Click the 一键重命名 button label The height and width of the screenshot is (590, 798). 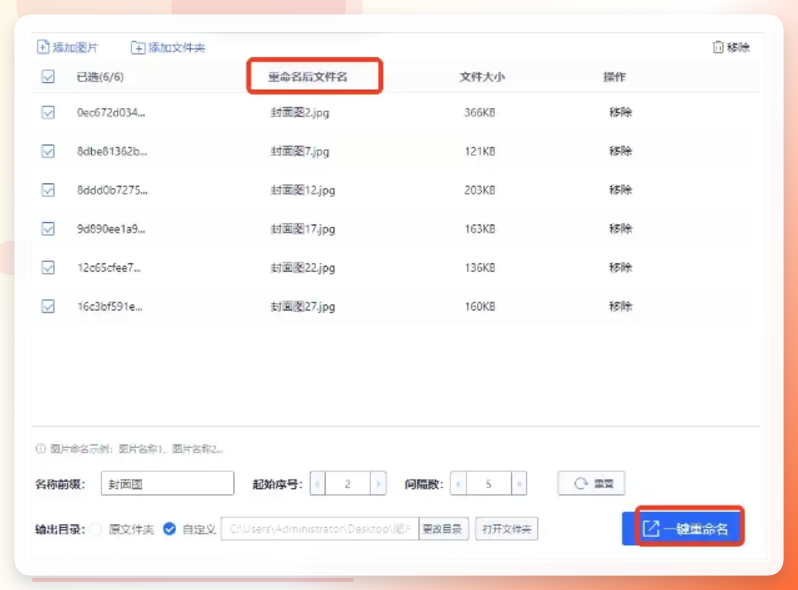[x=696, y=529]
